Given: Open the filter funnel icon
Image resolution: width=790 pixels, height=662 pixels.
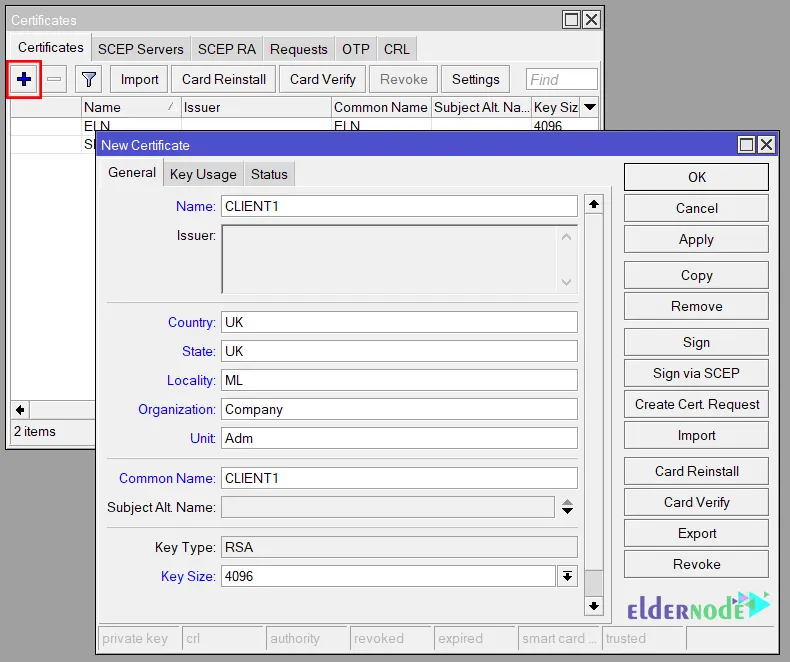Looking at the screenshot, I should (x=90, y=79).
